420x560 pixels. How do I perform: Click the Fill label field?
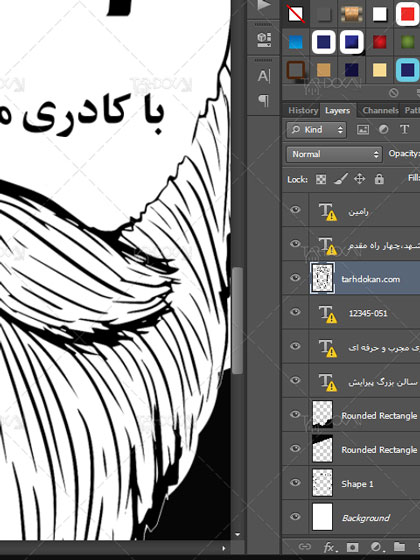coord(414,178)
